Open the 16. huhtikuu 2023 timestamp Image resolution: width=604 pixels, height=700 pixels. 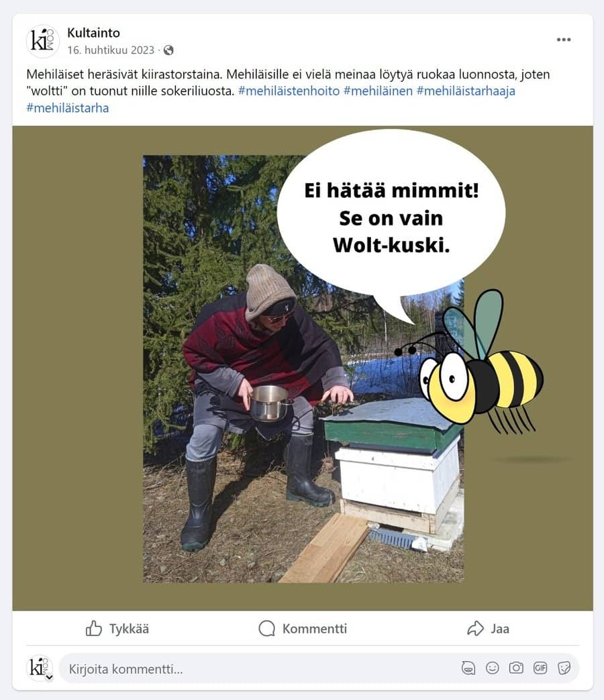click(x=111, y=50)
